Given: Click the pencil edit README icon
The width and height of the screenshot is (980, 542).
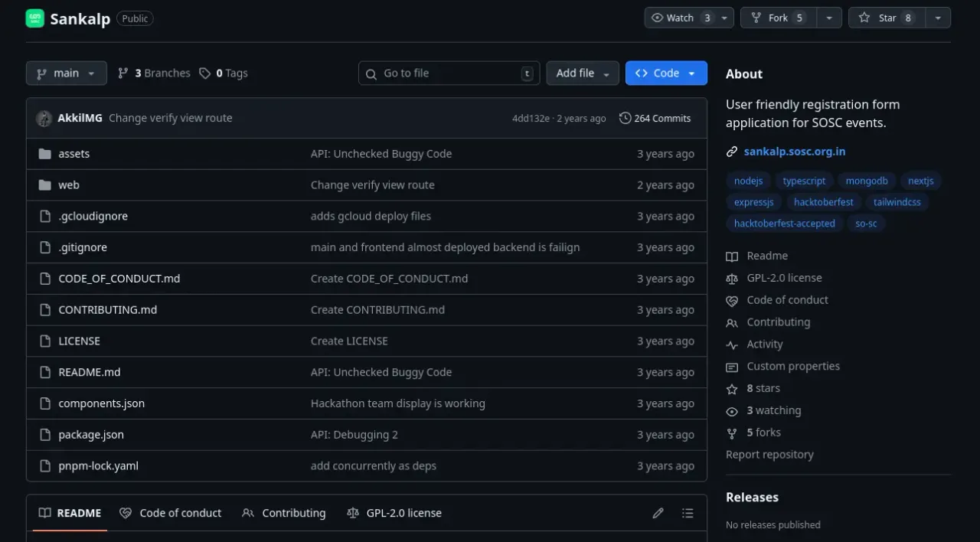Looking at the screenshot, I should pyautogui.click(x=658, y=513).
